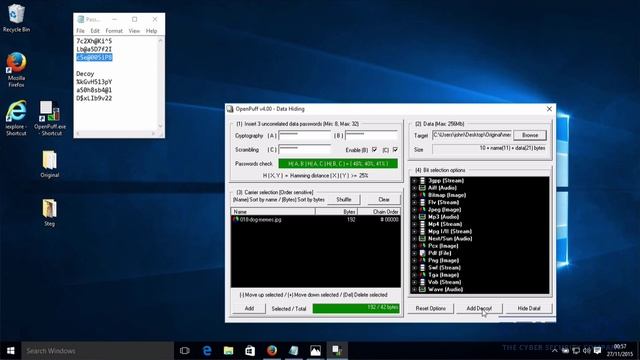The height and width of the screenshot is (360, 640).
Task: Click the OpenPuff taskbar icon
Action: pyautogui.click(x=337, y=351)
